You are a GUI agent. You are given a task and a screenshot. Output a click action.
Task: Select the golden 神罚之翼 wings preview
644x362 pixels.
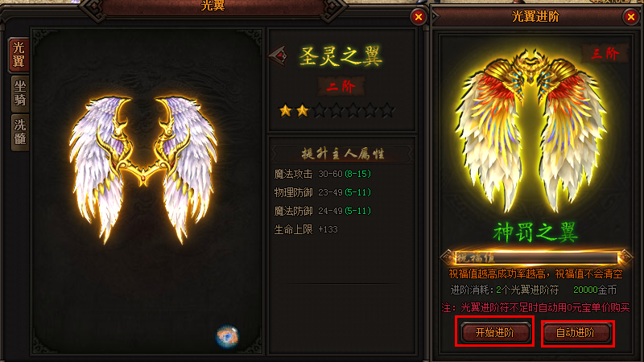point(531,130)
